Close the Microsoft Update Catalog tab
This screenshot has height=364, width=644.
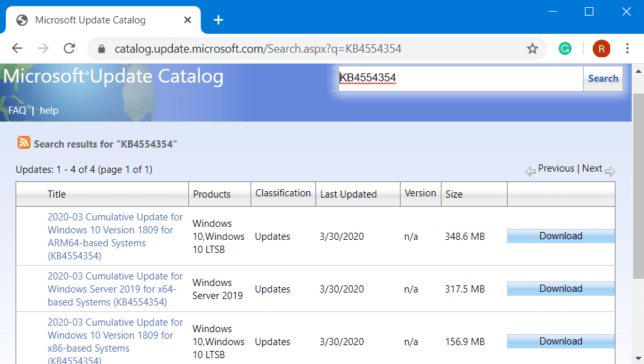tap(188, 19)
